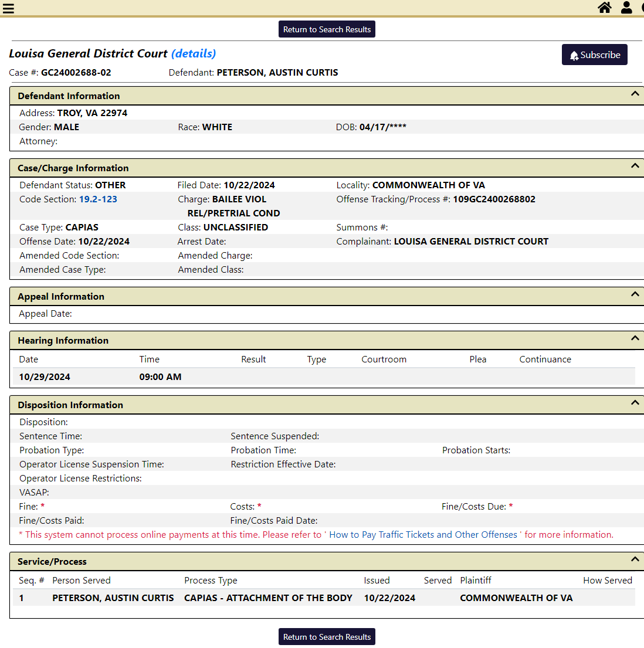This screenshot has width=644, height=648.
Task: Open the user account icon
Action: tap(626, 8)
